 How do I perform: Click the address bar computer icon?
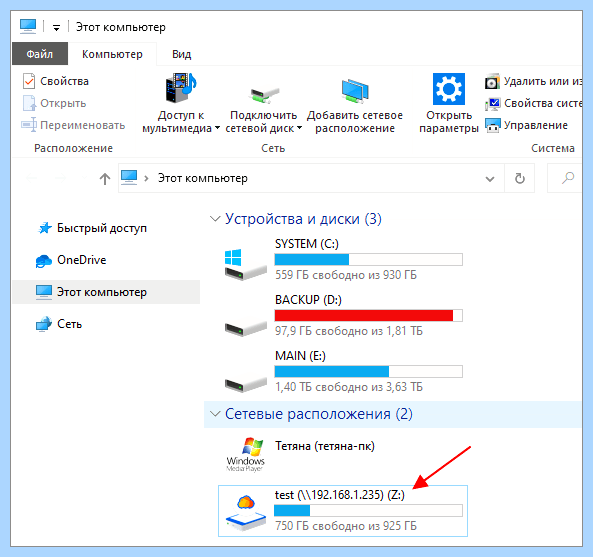point(129,177)
